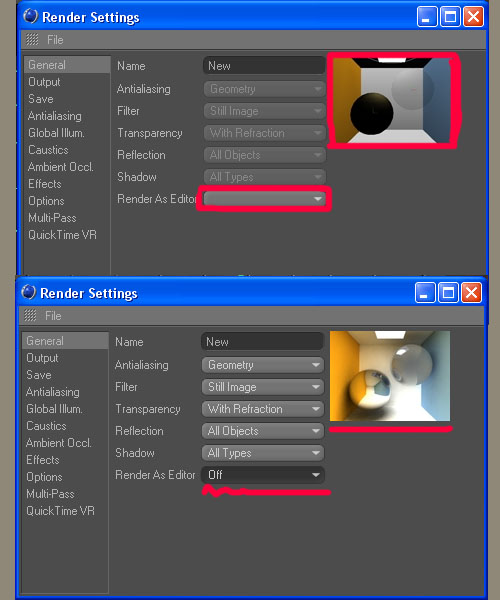Screen dimensions: 500x600
Task: Open File menu in lower Render Settings window
Action: pyautogui.click(x=53, y=316)
